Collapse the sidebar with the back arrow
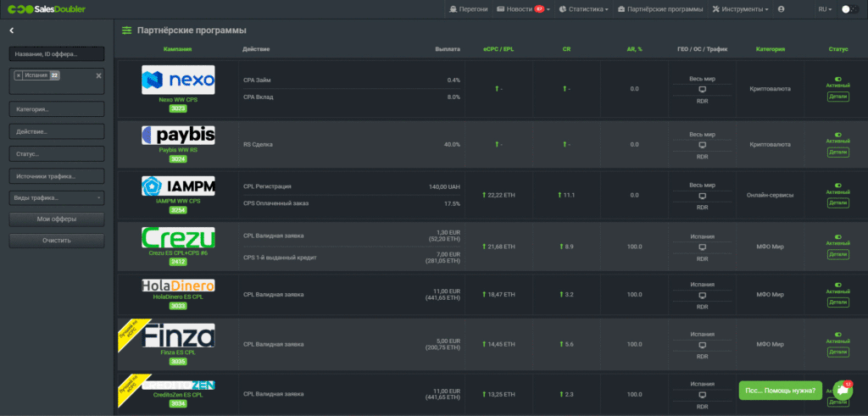The width and height of the screenshot is (868, 416). click(x=12, y=31)
